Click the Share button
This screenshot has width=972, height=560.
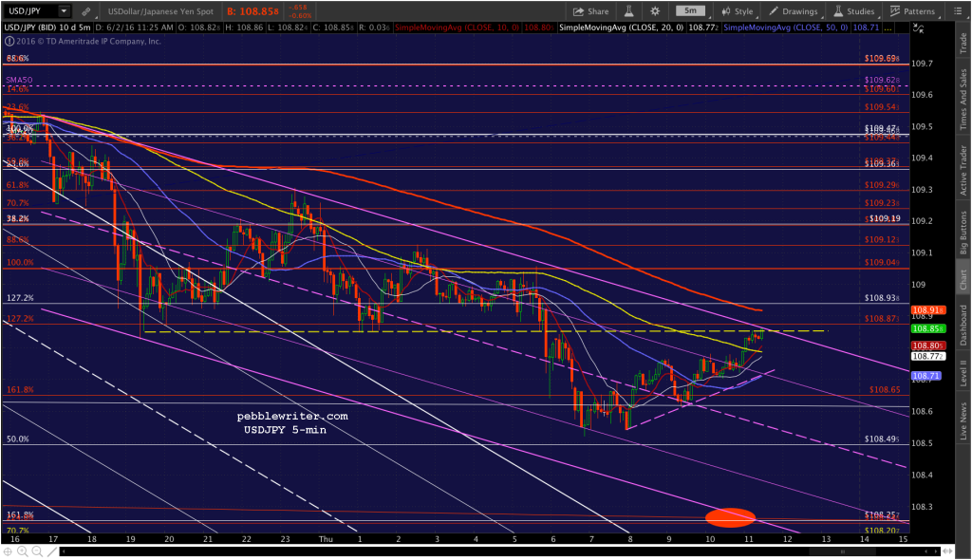point(590,11)
